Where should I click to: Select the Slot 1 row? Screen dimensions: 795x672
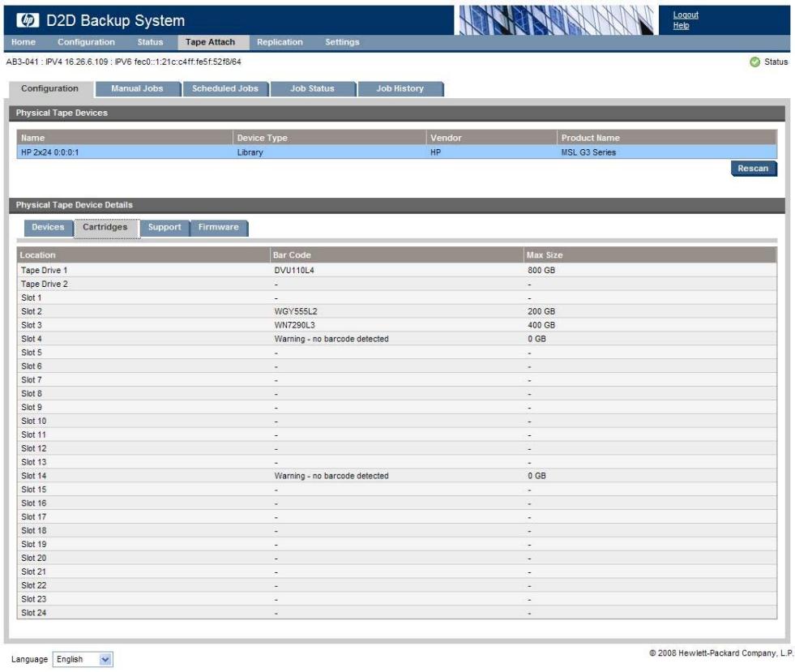[396, 297]
